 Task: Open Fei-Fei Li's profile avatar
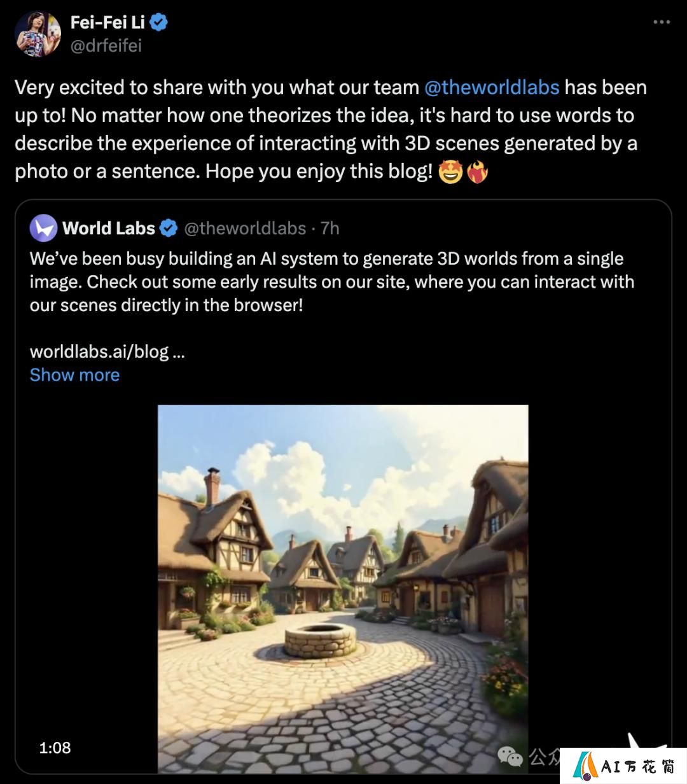point(38,33)
